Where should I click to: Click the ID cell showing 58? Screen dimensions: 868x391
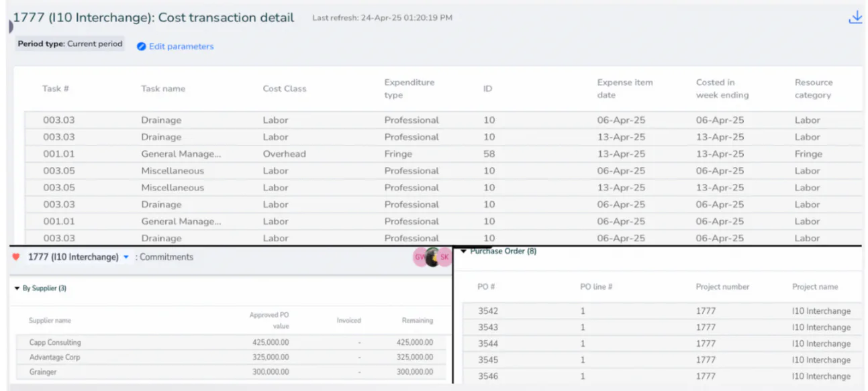[489, 154]
